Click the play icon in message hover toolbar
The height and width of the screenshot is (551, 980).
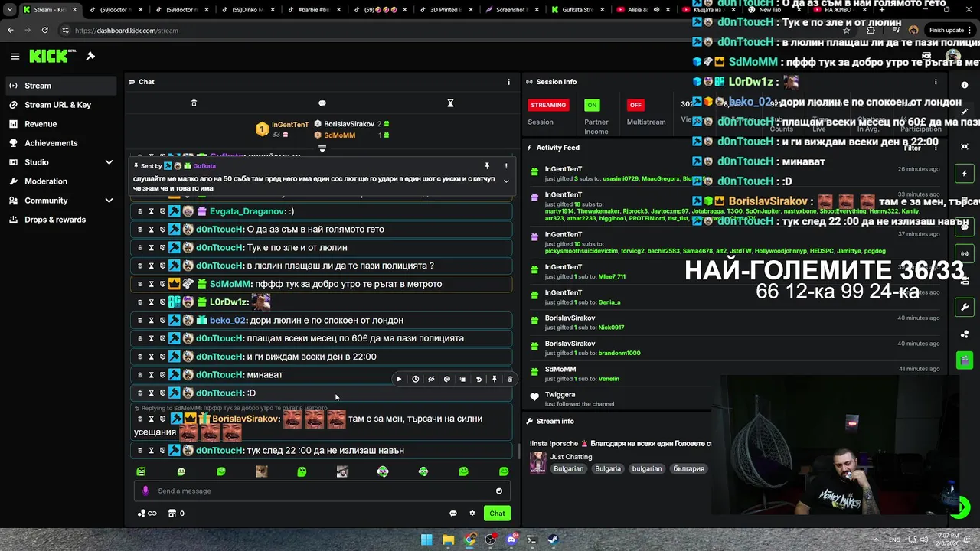coord(399,379)
